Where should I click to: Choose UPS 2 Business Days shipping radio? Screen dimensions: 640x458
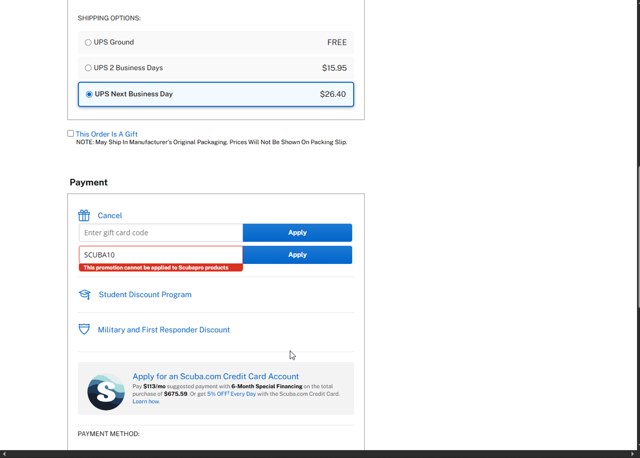(x=88, y=68)
